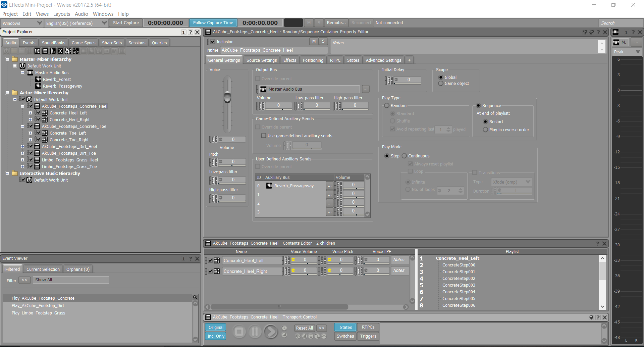Click the Sound Voice toolbar icon in Project Explorer
This screenshot has width=644, height=347.
pos(76,51)
